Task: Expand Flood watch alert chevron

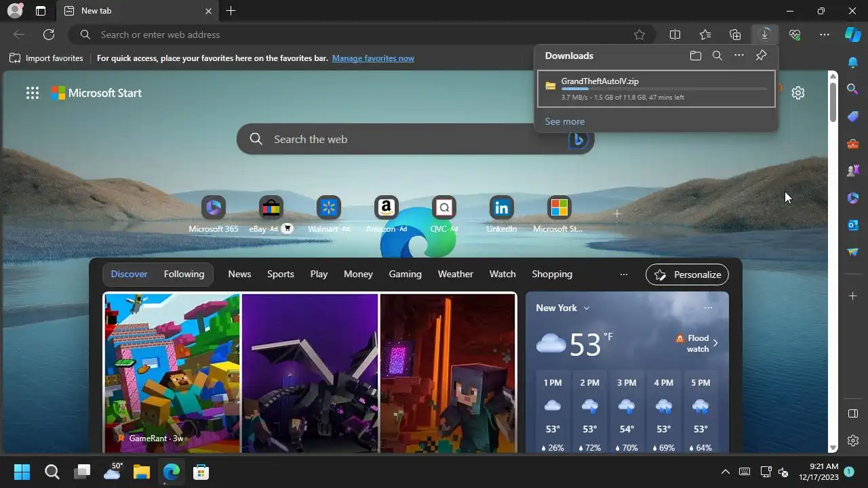Action: [x=715, y=343]
